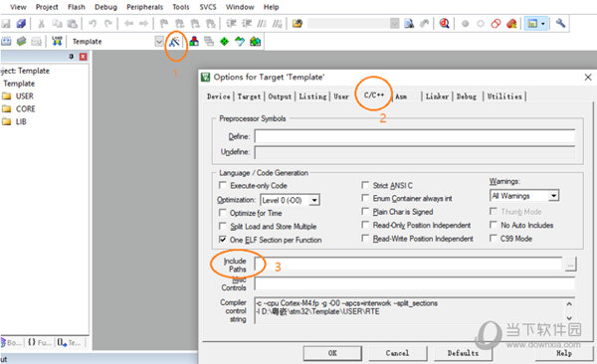Screen dimensions: 597x364
Task: Click the Find document search icon
Action: pyautogui.click(x=409, y=24)
